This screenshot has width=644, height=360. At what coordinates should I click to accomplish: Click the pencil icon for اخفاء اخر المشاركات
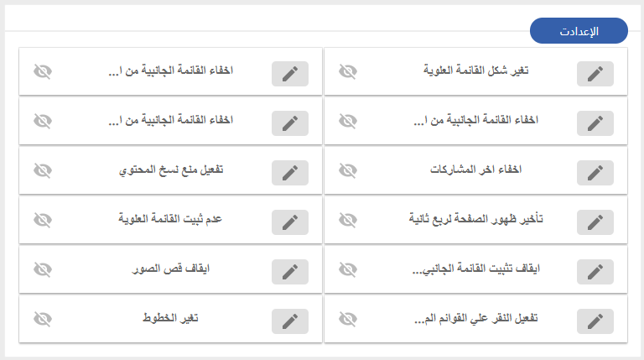[595, 173]
